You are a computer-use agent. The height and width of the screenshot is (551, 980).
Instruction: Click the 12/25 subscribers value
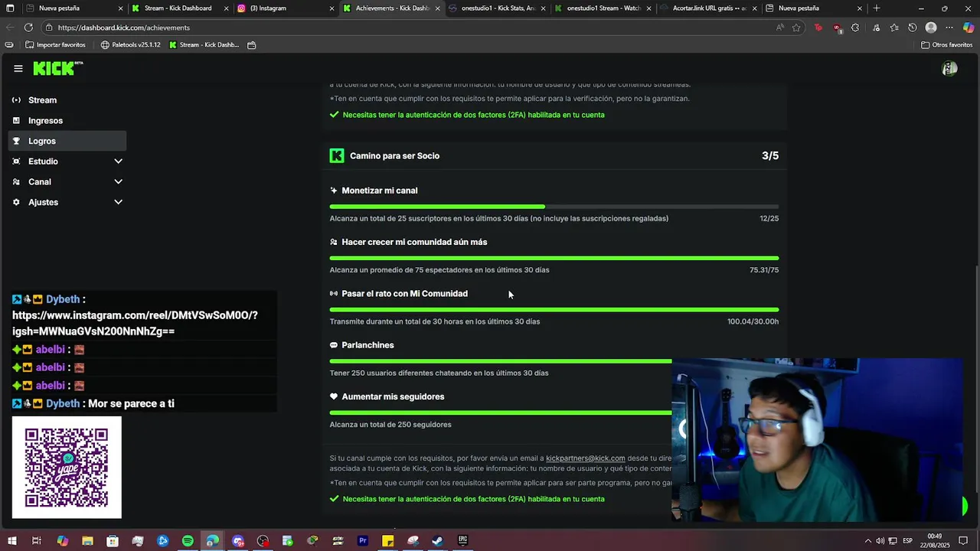[769, 219]
